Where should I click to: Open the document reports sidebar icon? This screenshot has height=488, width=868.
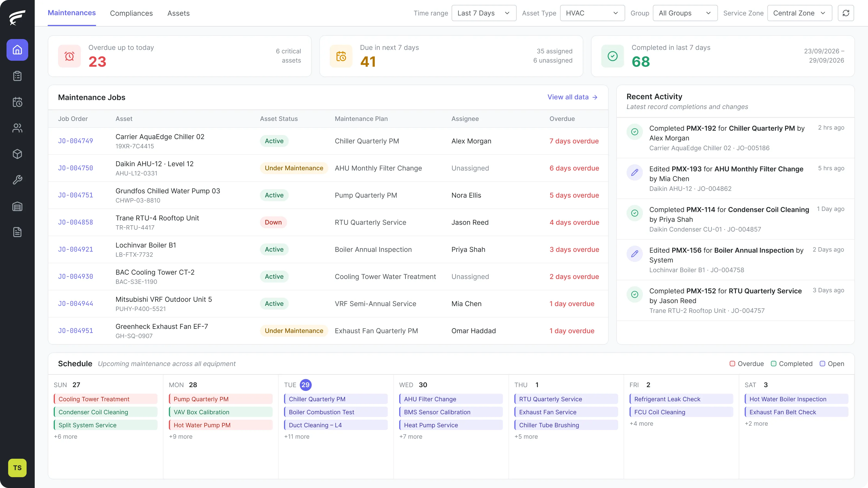[x=17, y=232]
